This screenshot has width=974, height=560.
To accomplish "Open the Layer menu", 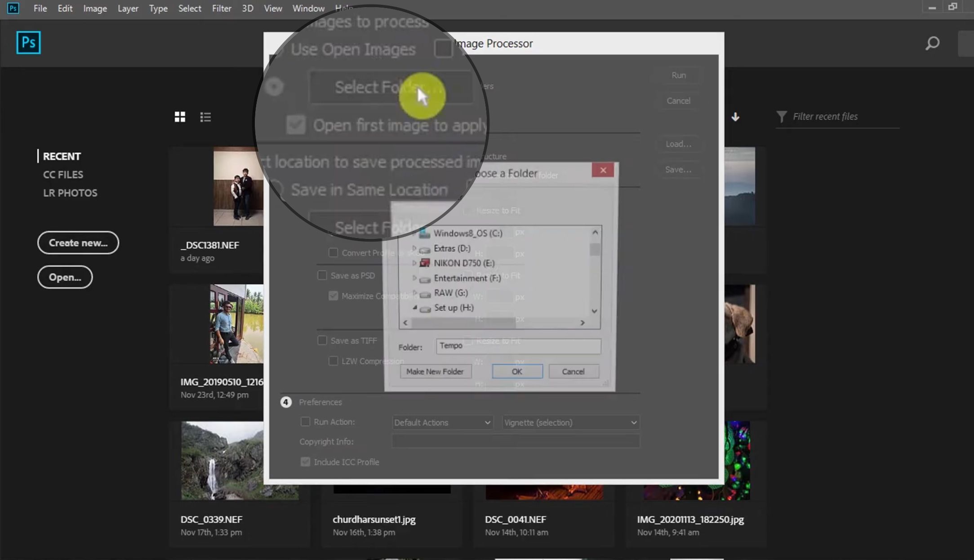I will 128,8.
